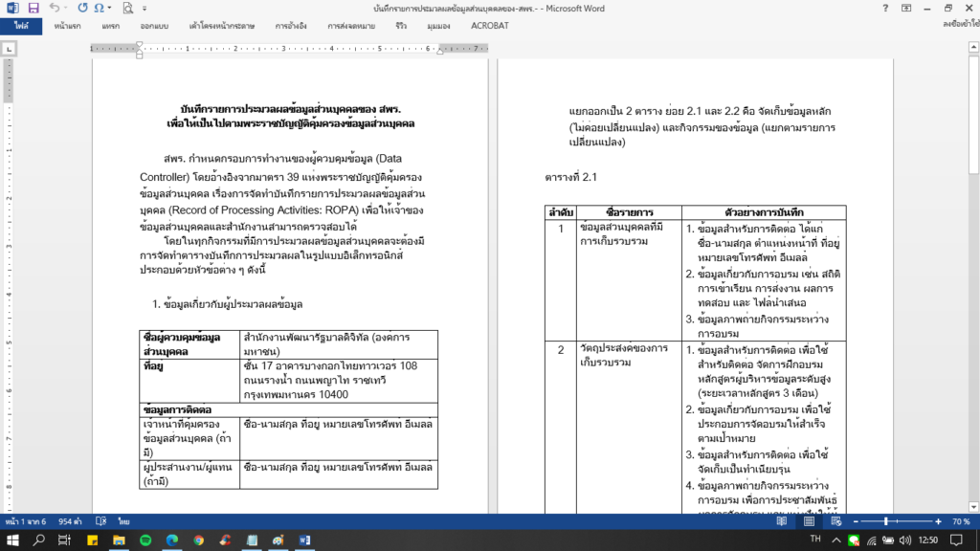The height and width of the screenshot is (551, 980).
Task: Open LINE from system tray
Action: coord(854,540)
